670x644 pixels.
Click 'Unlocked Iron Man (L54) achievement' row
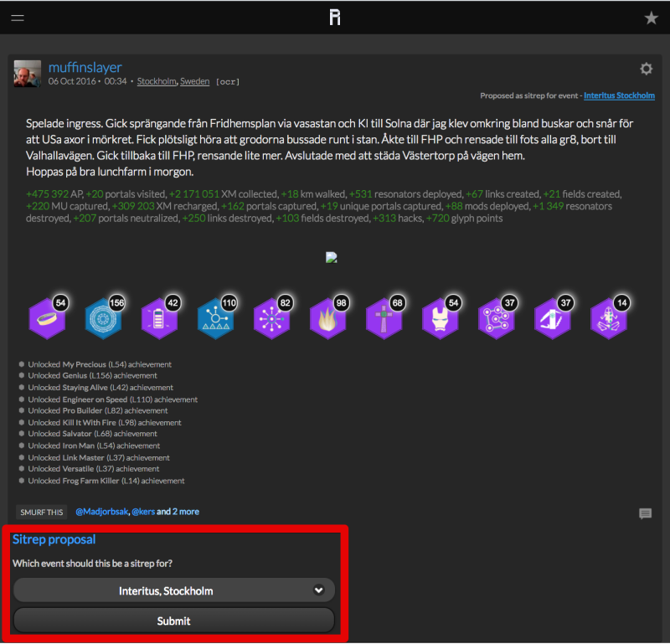pos(94,446)
